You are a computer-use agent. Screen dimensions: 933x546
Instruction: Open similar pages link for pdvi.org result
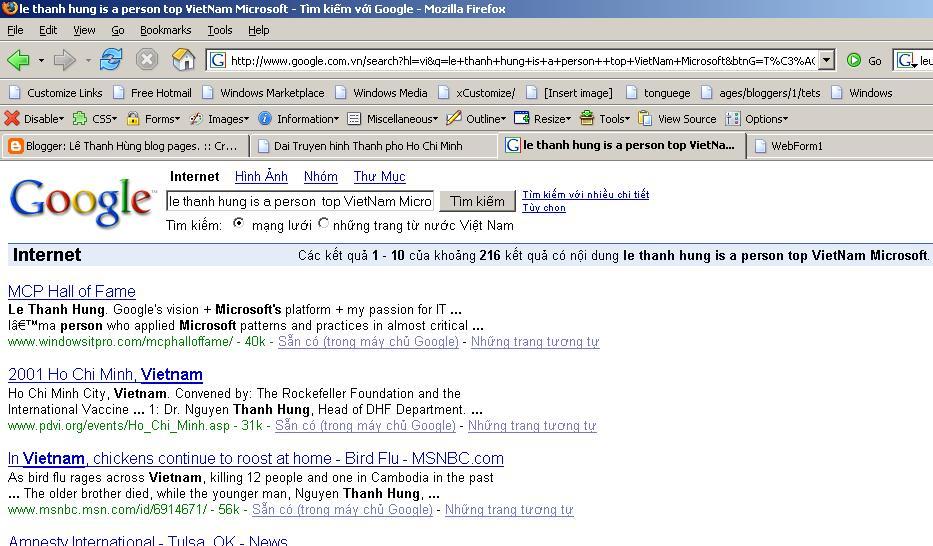532,426
